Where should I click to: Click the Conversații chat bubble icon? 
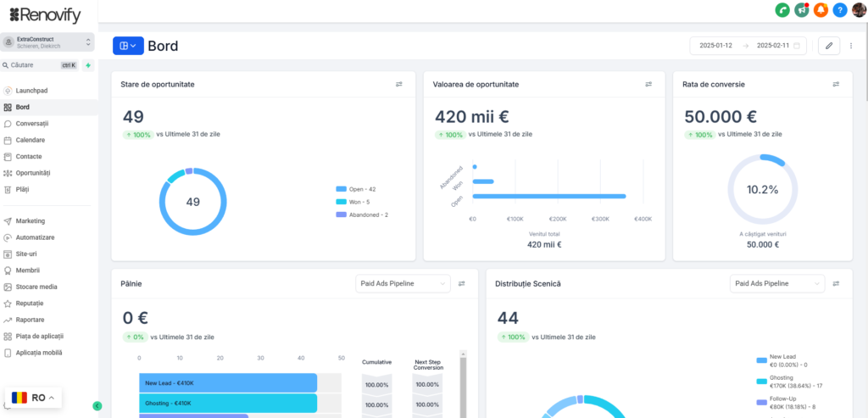pyautogui.click(x=8, y=124)
